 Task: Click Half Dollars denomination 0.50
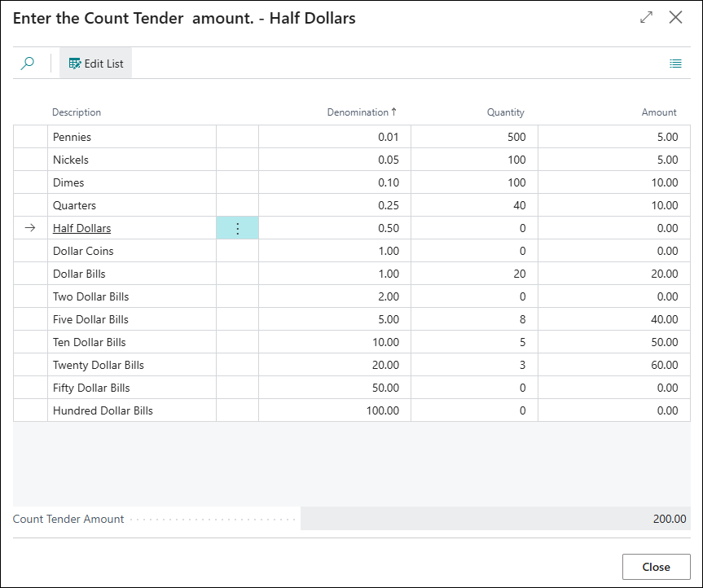tap(389, 228)
